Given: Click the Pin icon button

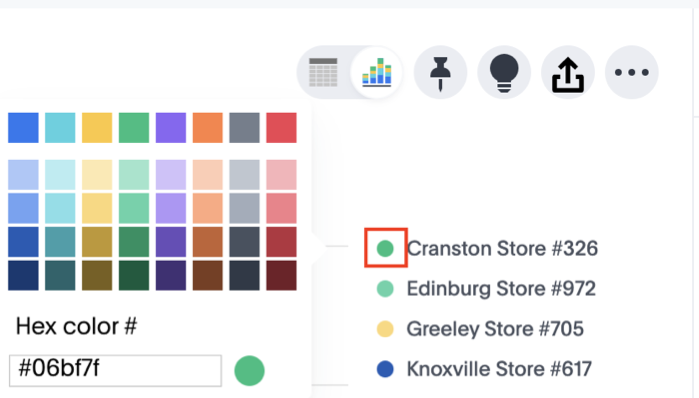Looking at the screenshot, I should pyautogui.click(x=440, y=72).
